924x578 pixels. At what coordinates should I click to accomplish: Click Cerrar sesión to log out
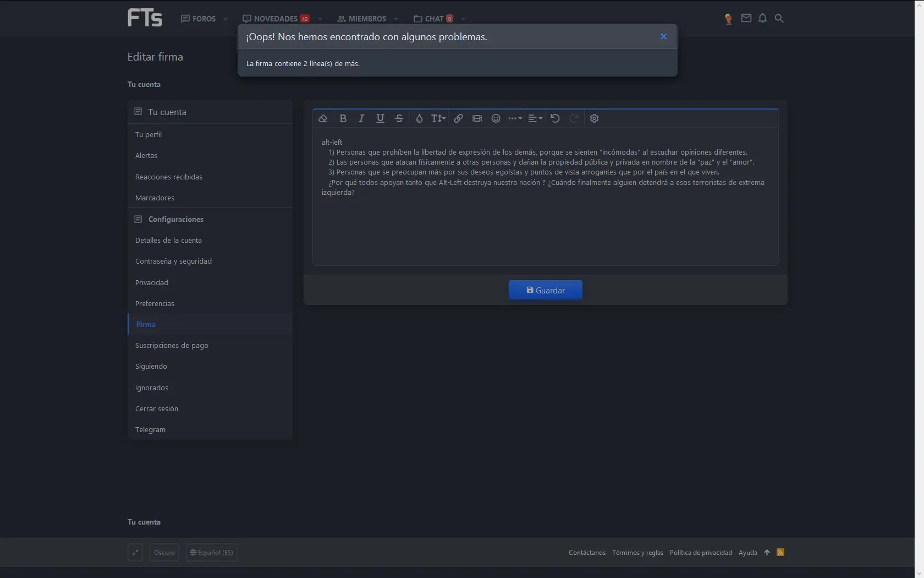(x=210, y=408)
